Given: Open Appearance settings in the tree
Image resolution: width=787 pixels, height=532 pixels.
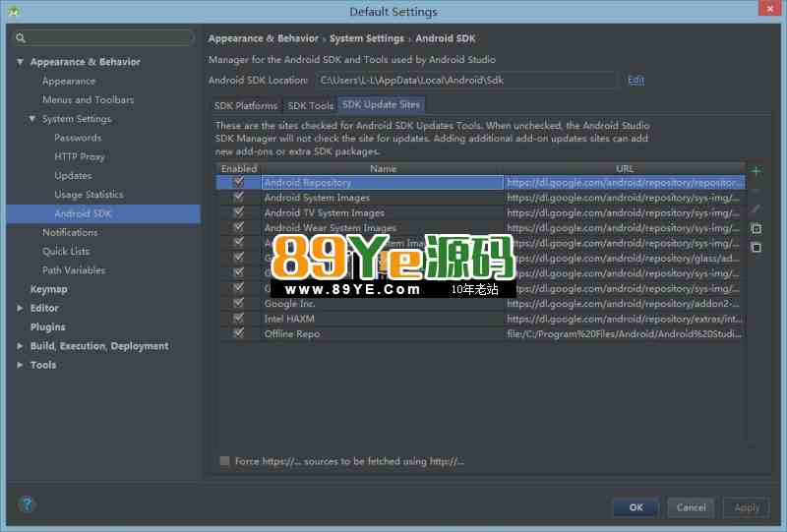Looking at the screenshot, I should (x=69, y=81).
